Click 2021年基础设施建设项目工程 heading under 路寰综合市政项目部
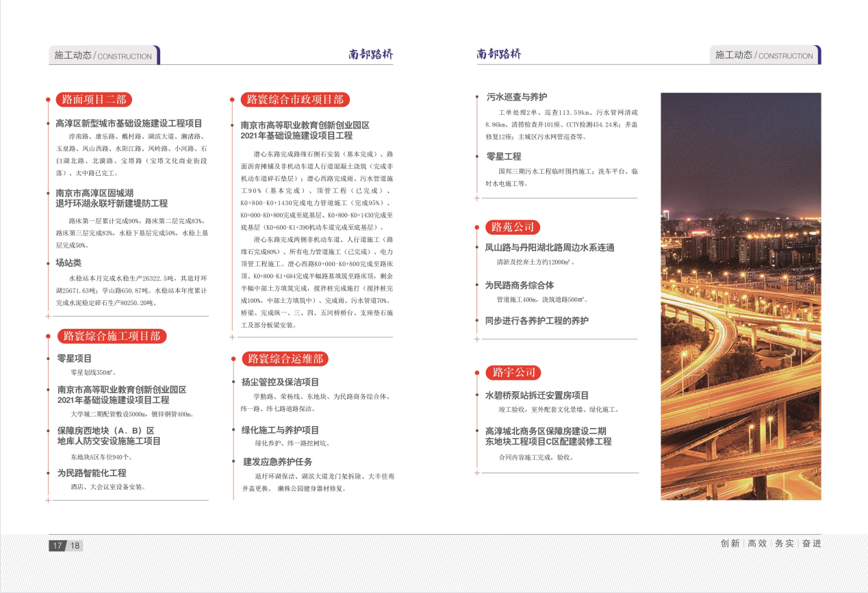Image resolution: width=868 pixels, height=593 pixels. tap(296, 136)
